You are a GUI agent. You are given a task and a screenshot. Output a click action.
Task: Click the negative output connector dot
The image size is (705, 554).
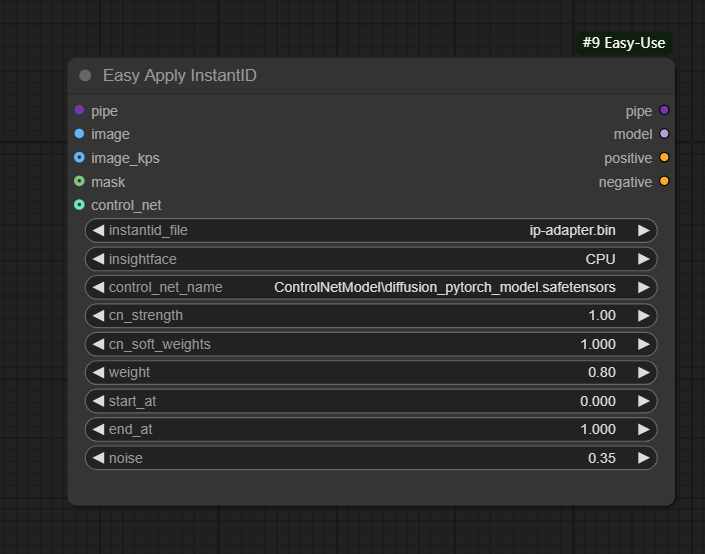pyautogui.click(x=664, y=181)
